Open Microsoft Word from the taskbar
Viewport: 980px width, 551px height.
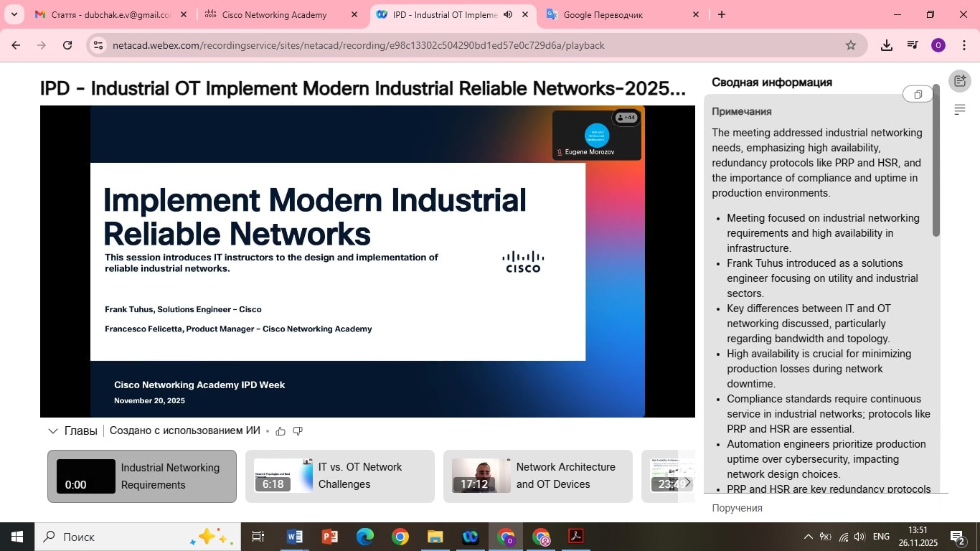294,537
